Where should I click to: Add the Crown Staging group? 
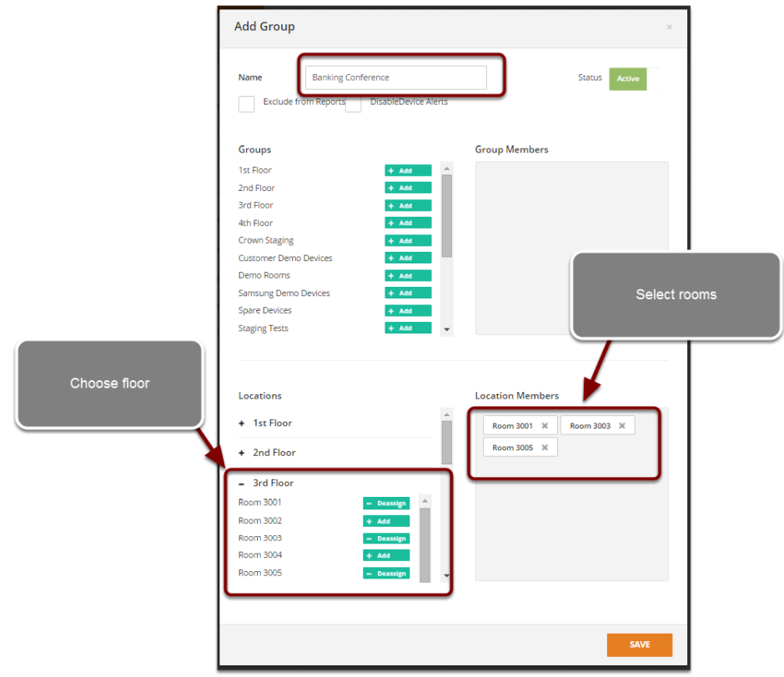(x=407, y=240)
